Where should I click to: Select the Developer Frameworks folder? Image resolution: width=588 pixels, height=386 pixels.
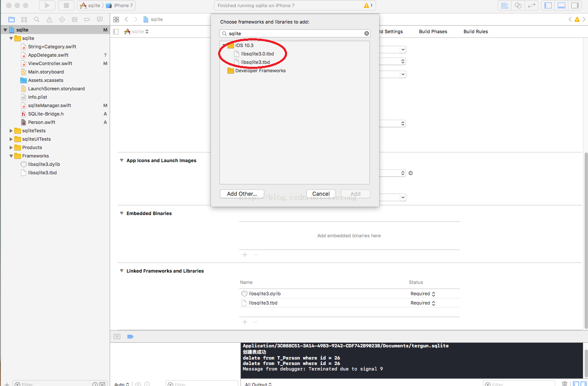(256, 71)
